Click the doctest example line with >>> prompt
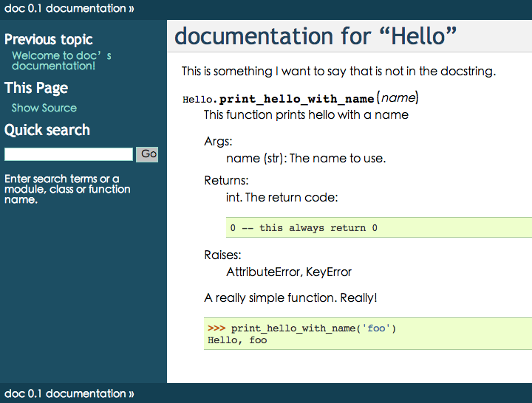Viewport: 532px width, 403px height. [301, 328]
